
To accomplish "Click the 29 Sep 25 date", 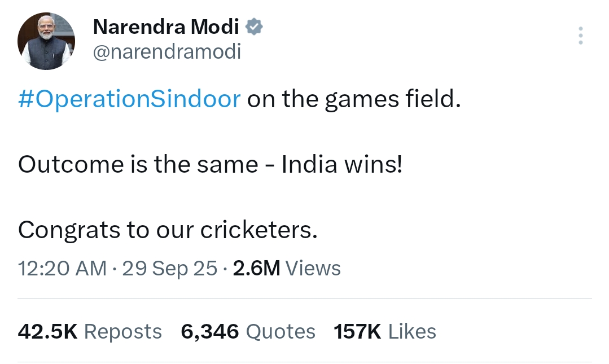I will tap(170, 268).
